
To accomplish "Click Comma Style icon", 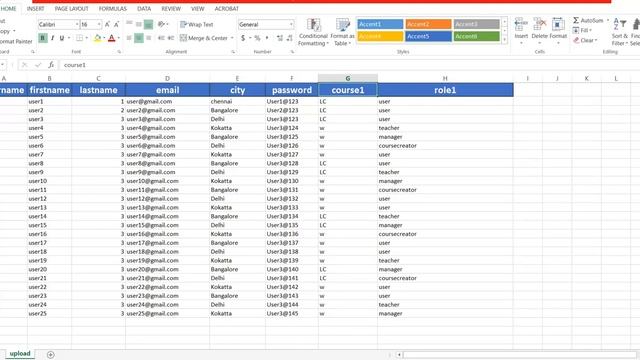I will pos(267,38).
